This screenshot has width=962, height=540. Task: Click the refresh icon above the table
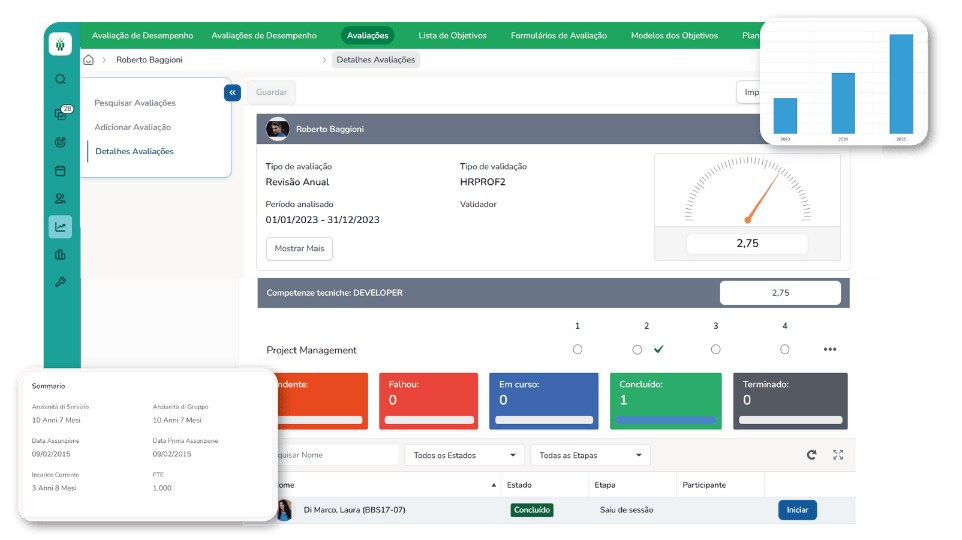tap(812, 455)
